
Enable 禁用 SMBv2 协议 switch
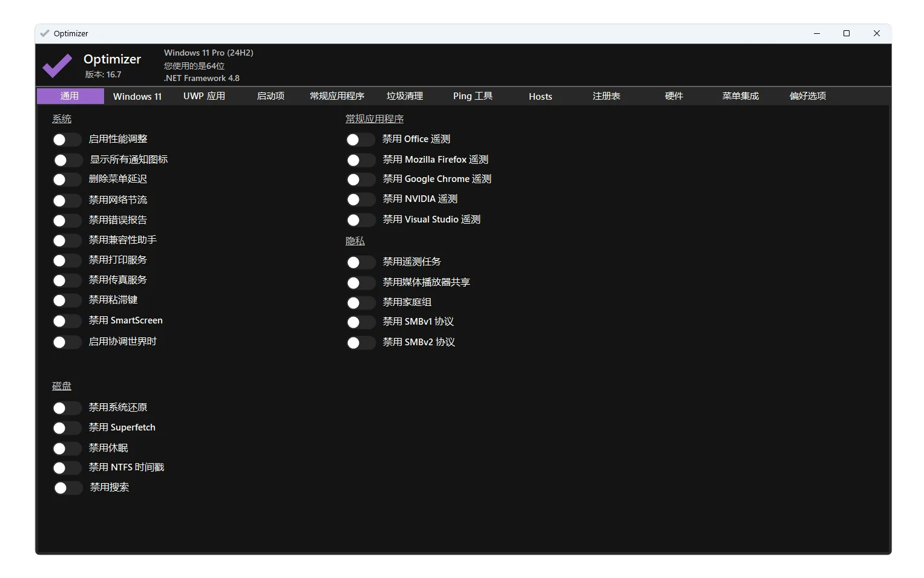click(361, 343)
